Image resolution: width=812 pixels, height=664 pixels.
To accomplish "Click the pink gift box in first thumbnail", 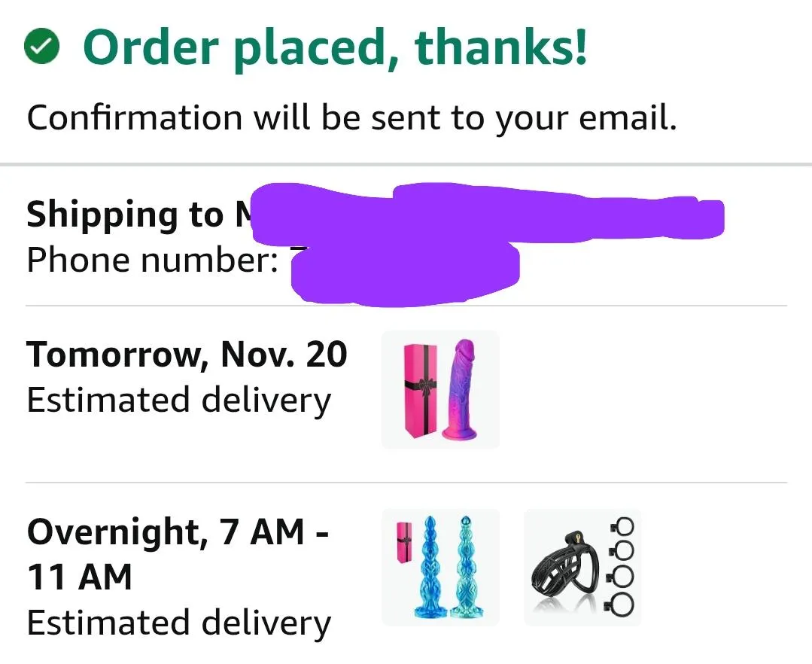I will click(x=418, y=389).
